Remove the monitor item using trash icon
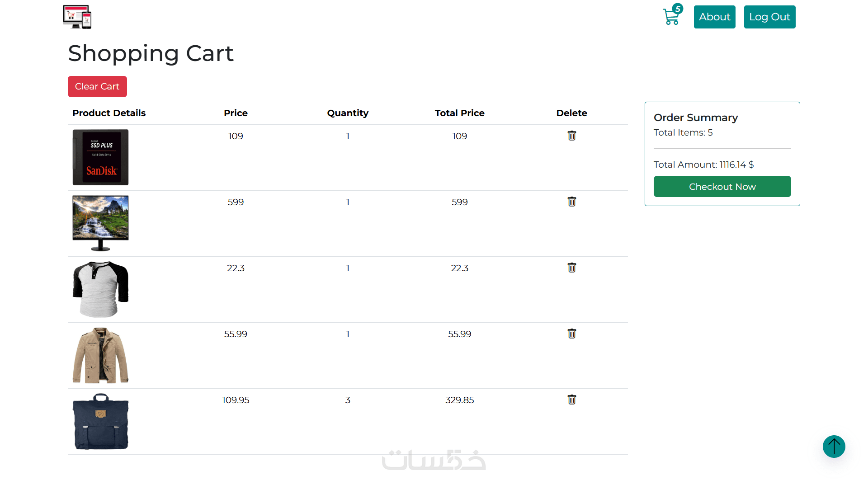868x480 pixels. pyautogui.click(x=571, y=202)
